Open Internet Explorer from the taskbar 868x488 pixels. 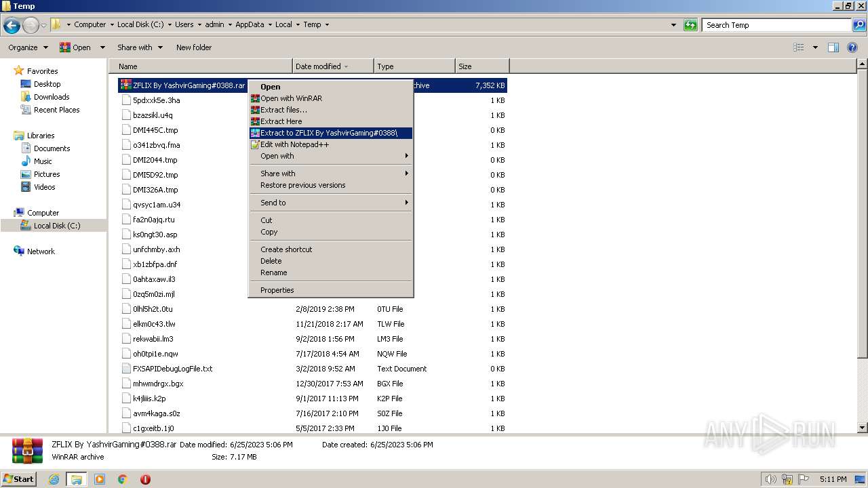54,479
